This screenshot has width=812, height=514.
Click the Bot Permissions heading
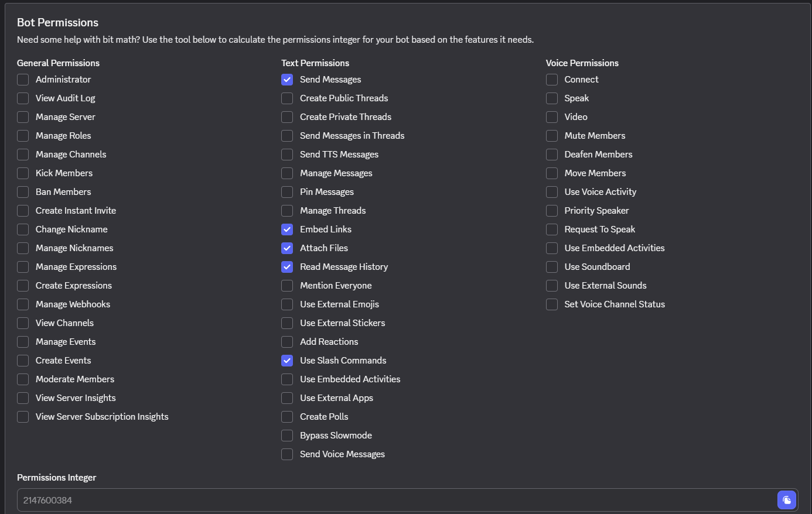[57, 23]
